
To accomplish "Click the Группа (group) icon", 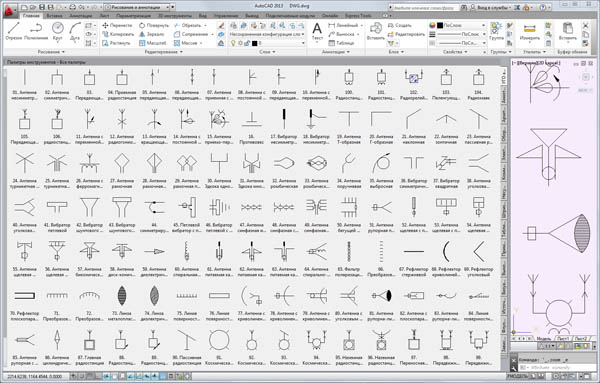I will pos(496,31).
